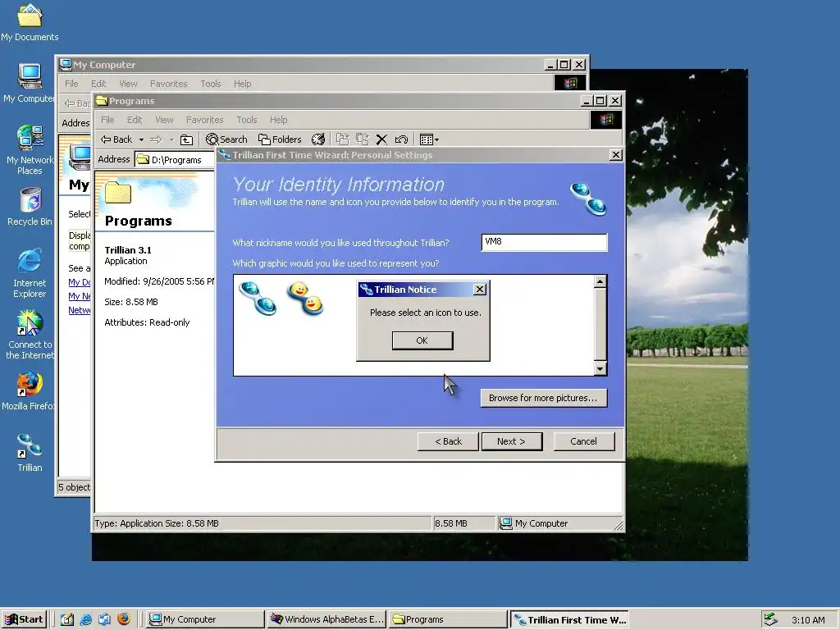
Task: Switch to Trillian First Time Wizard taskbar button
Action: pos(569,620)
